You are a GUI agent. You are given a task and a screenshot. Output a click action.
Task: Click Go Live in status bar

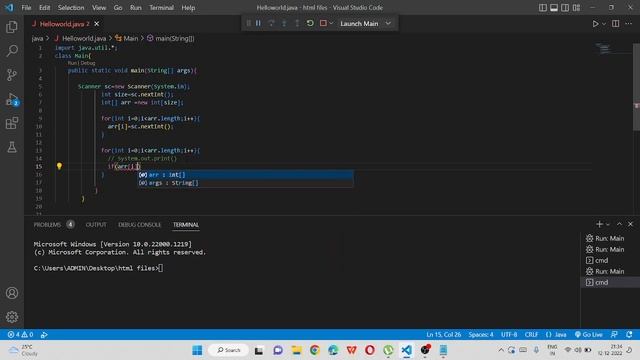(589, 334)
